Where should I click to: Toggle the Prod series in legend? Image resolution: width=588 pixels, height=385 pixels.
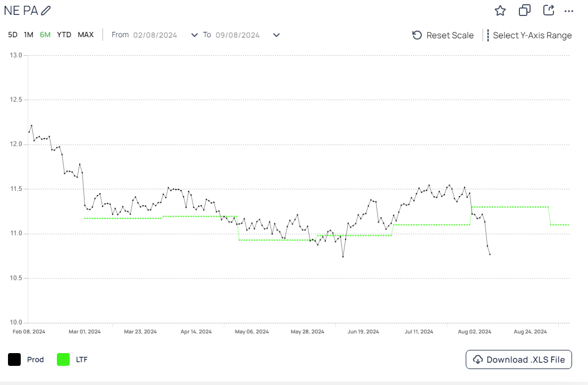pyautogui.click(x=35, y=359)
